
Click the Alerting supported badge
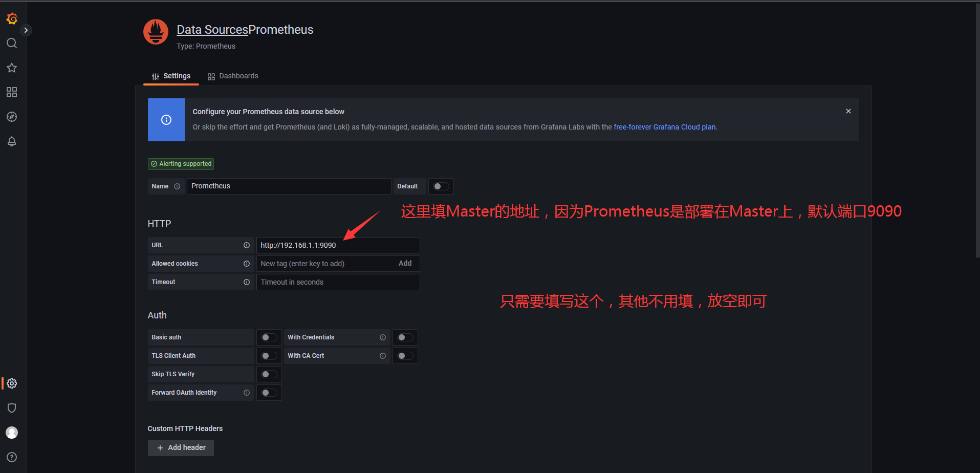181,164
